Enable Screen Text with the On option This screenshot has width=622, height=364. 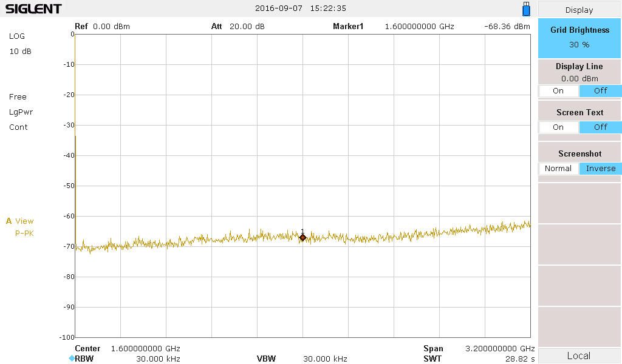coord(558,127)
